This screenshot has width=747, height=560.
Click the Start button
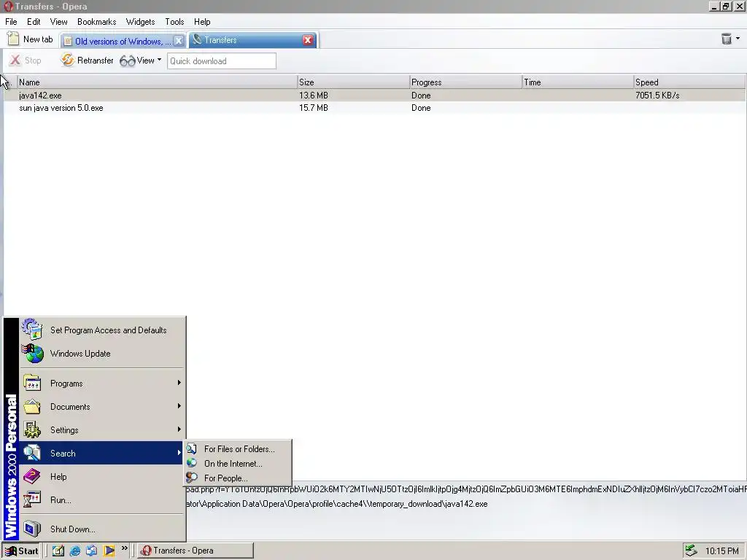click(21, 551)
